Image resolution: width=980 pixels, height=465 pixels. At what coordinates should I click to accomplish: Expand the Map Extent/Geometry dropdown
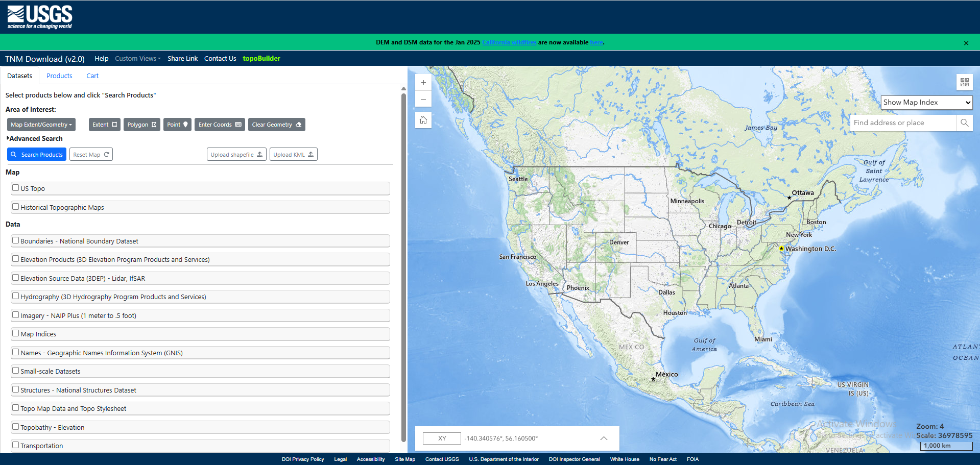coord(41,125)
